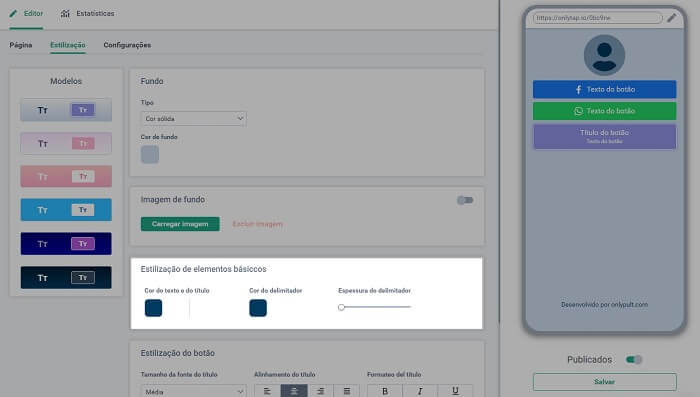Apply the black gradient model template
The image size is (700, 397).
click(x=66, y=278)
